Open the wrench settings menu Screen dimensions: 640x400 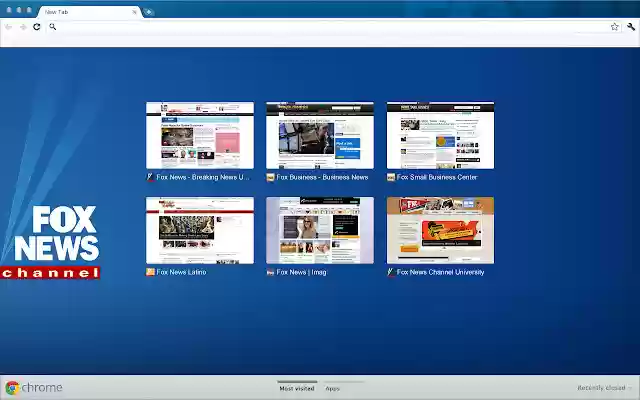coord(631,27)
